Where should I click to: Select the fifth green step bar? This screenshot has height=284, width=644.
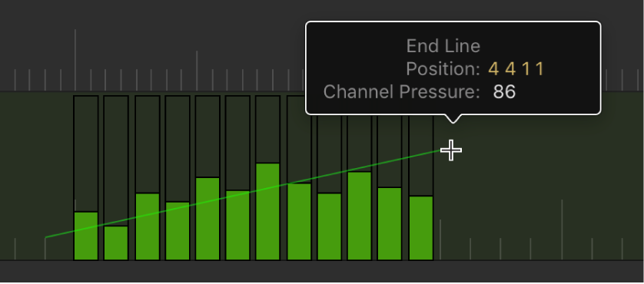[207, 219]
